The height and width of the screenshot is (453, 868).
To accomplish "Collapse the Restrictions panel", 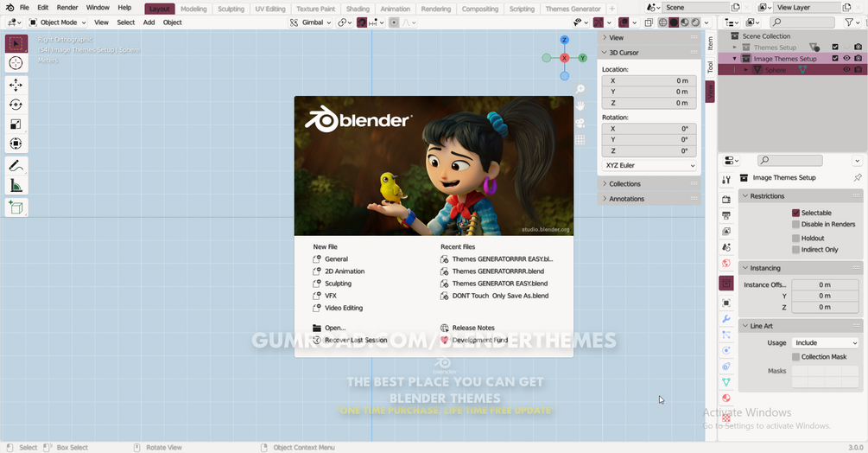I will (801, 196).
